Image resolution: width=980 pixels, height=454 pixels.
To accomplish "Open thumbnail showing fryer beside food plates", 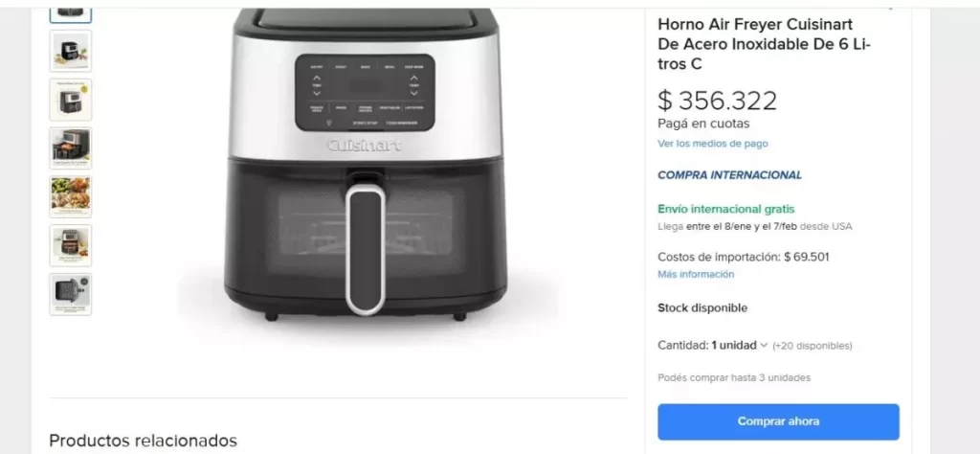I will click(x=71, y=51).
